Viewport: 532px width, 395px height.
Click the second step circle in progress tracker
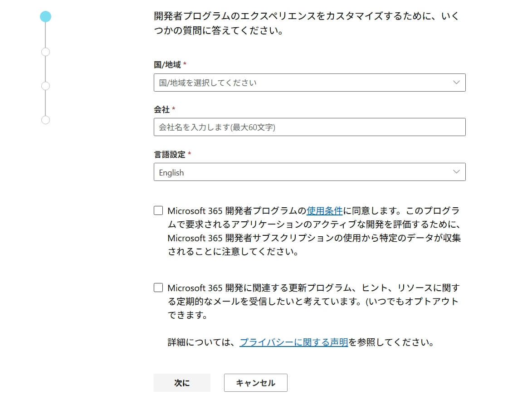[x=45, y=52]
